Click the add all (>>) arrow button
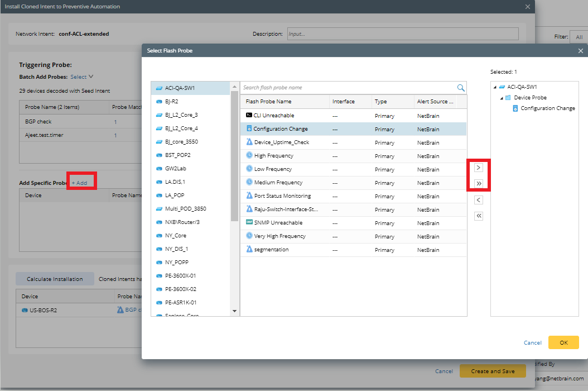 479,184
